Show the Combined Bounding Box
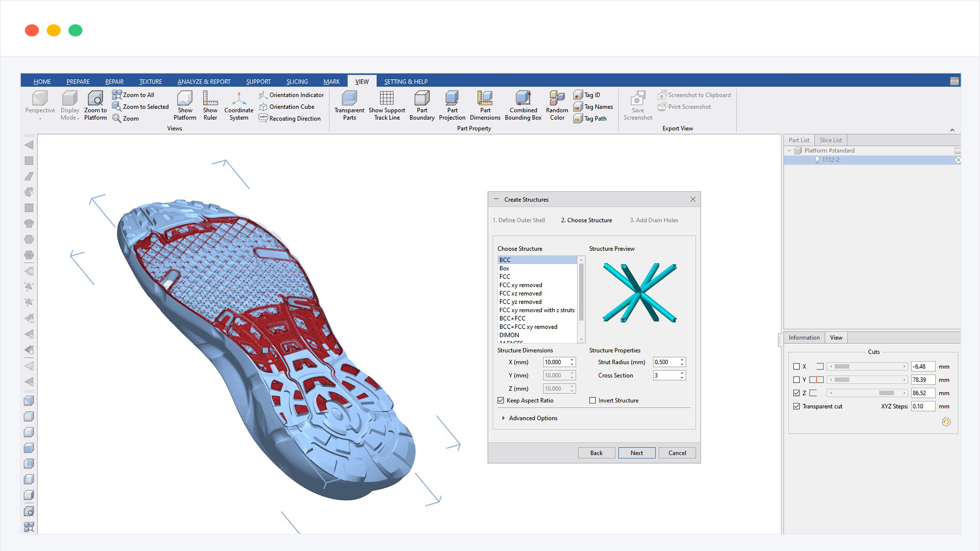Viewport: 980px width, 551px height. [x=523, y=106]
